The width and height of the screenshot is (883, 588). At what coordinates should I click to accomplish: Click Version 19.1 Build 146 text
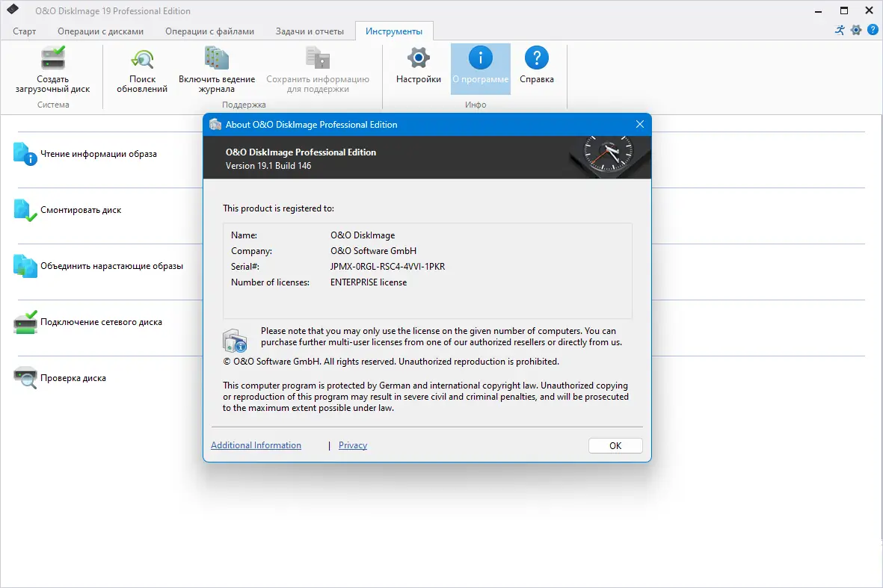[268, 166]
